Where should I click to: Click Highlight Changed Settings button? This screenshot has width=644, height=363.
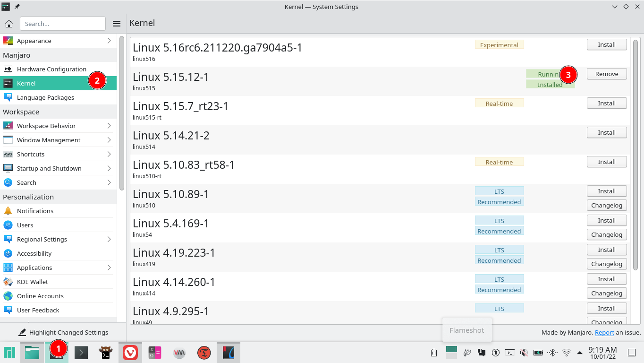tap(63, 332)
